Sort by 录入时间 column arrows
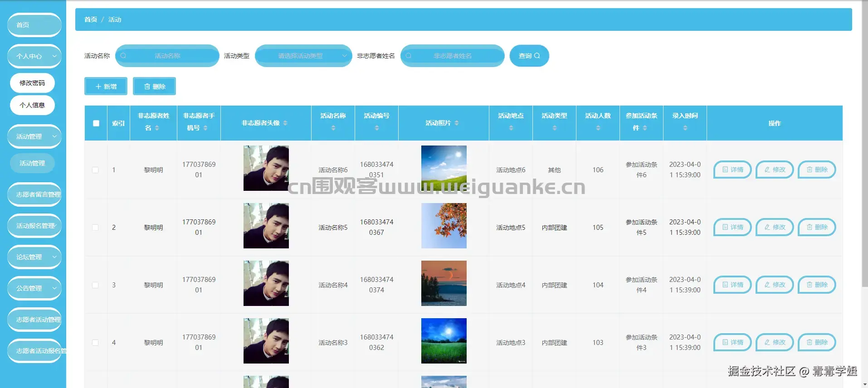 click(685, 128)
